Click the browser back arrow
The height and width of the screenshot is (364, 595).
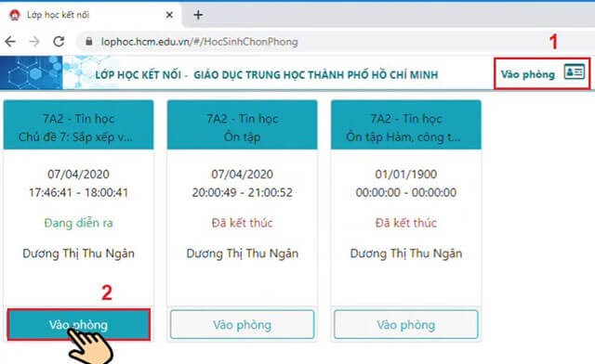click(x=10, y=42)
